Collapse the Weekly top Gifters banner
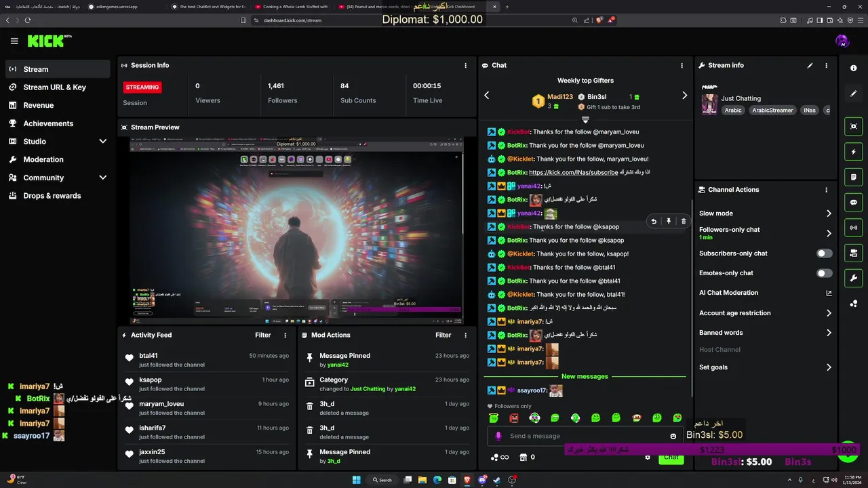Viewport: 868px width, 488px height. [585, 120]
